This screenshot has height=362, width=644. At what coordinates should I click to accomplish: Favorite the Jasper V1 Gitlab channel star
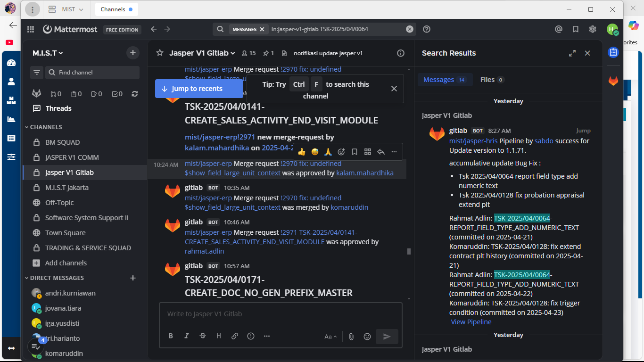pyautogui.click(x=160, y=53)
